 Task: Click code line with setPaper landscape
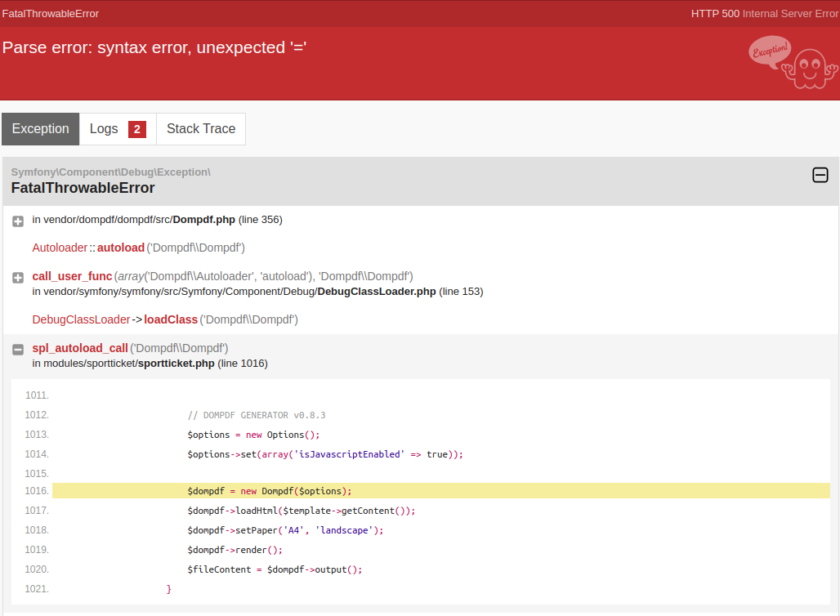(x=285, y=530)
